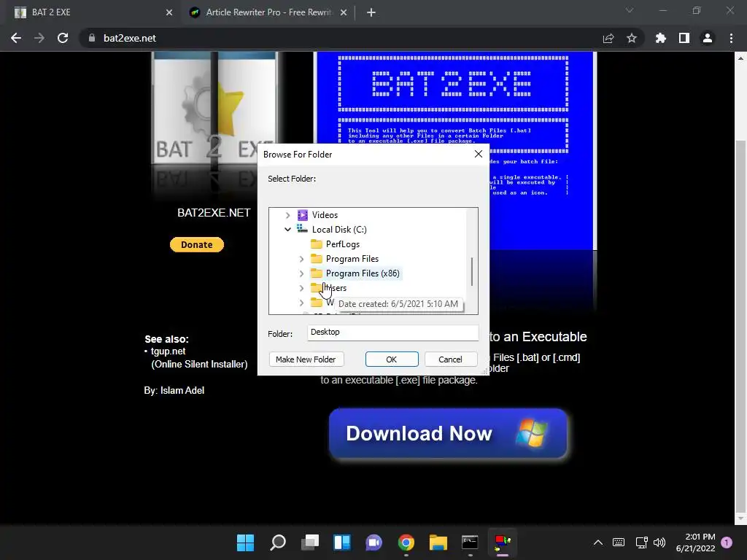Open Google Chrome from taskbar
The image size is (747, 560).
[406, 542]
